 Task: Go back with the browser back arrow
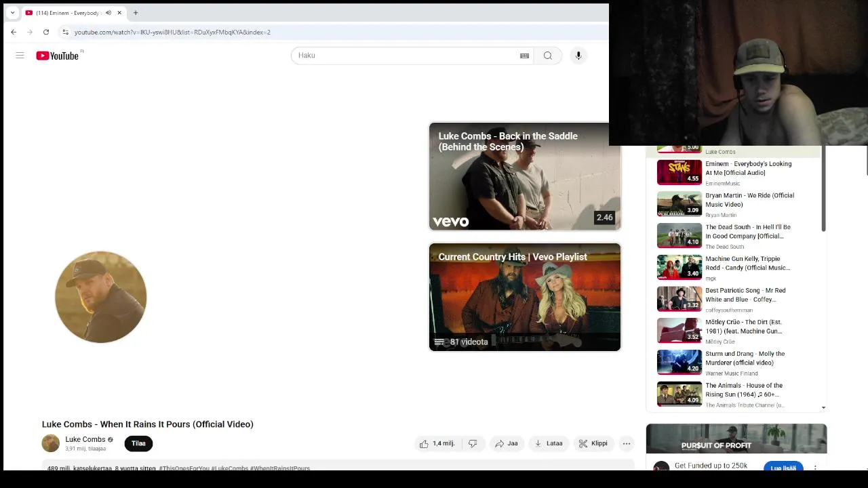click(14, 32)
